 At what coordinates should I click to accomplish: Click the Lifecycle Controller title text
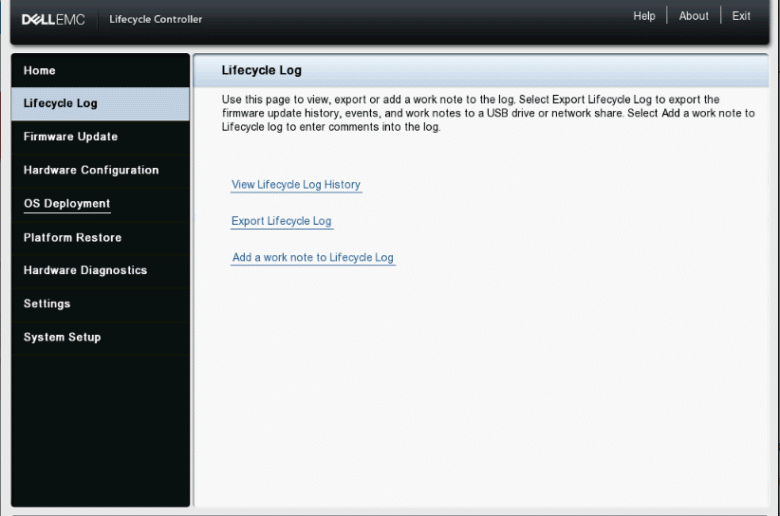click(156, 19)
